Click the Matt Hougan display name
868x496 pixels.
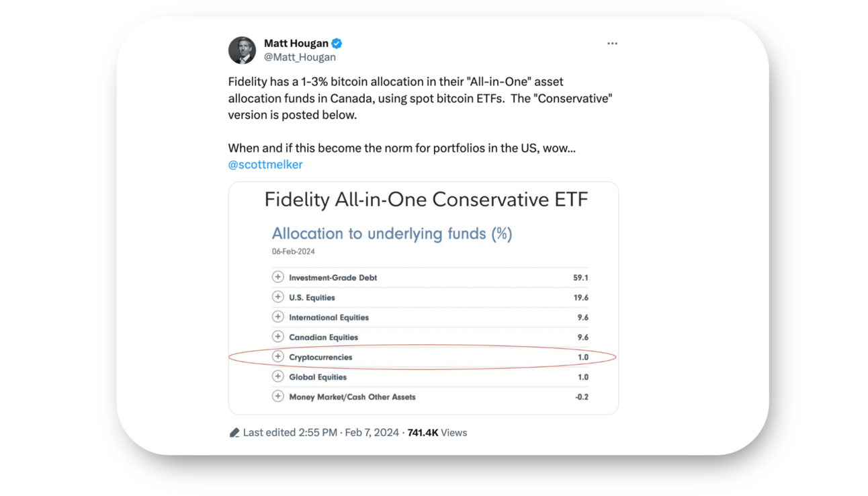pos(296,43)
